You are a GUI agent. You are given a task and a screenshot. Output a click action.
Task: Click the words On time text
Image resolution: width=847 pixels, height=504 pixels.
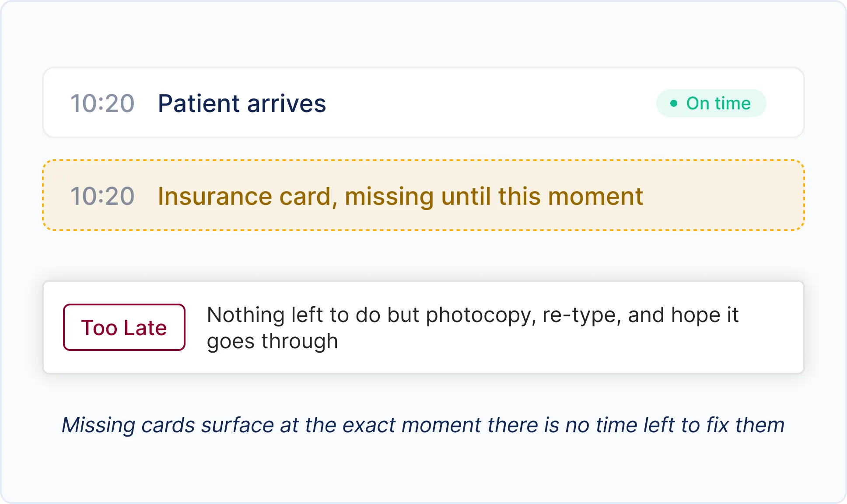(x=718, y=103)
